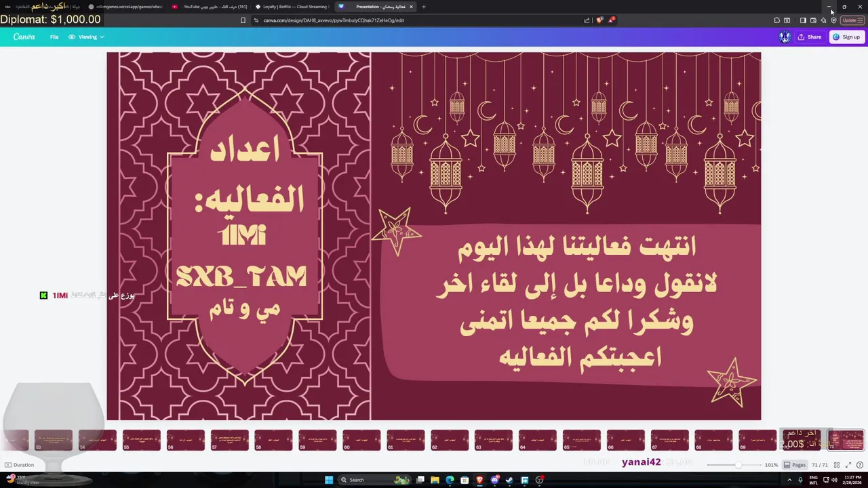Switch to the games vercel.app browser tab
868x488 pixels.
coord(125,7)
